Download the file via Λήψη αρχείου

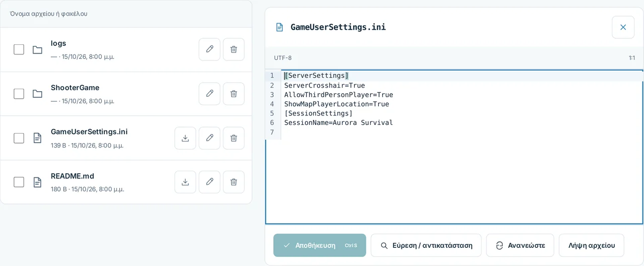point(591,245)
